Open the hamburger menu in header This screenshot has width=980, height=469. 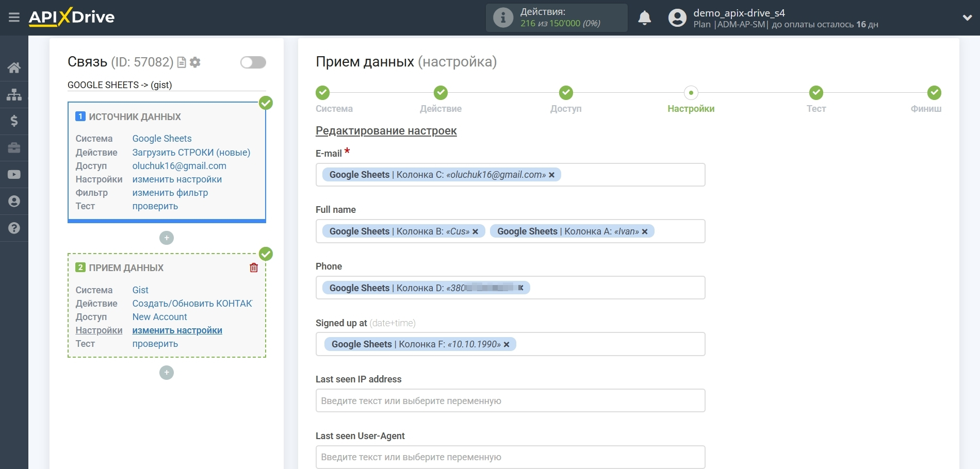coord(14,18)
